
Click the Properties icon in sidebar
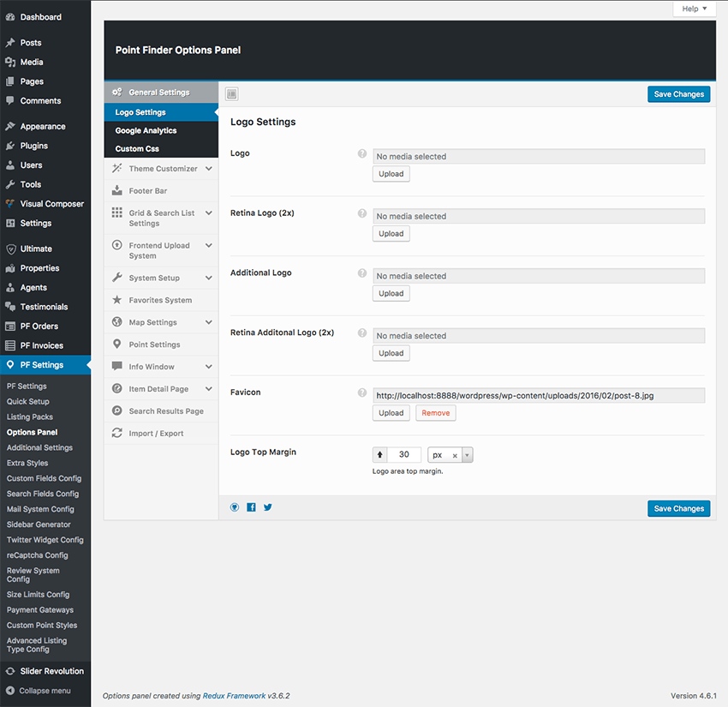click(x=10, y=268)
